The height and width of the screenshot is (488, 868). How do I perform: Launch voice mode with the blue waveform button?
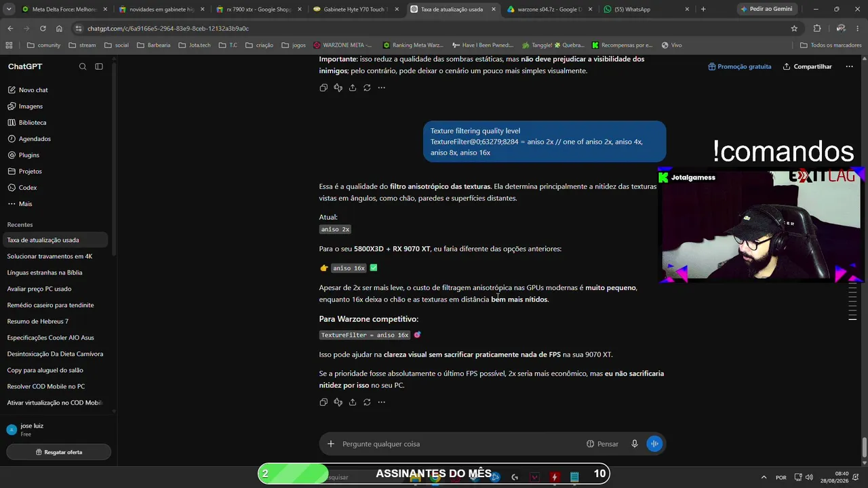(x=654, y=444)
